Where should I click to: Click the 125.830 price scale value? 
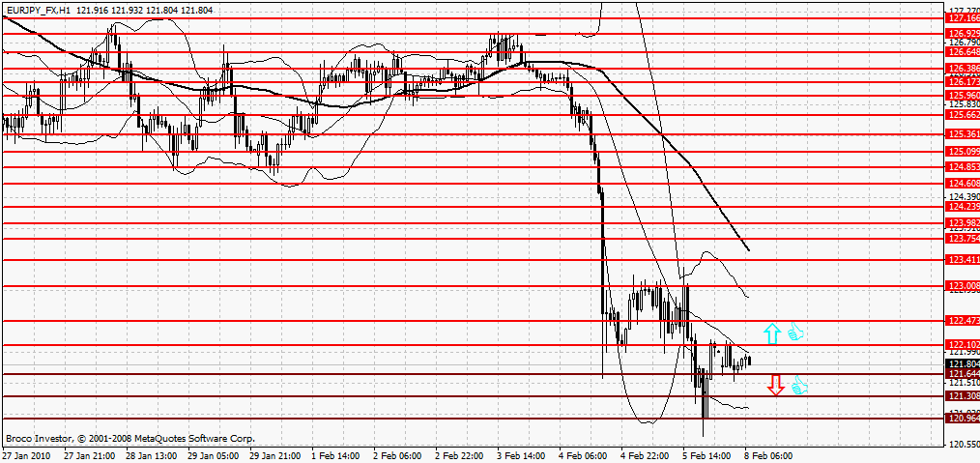click(964, 104)
